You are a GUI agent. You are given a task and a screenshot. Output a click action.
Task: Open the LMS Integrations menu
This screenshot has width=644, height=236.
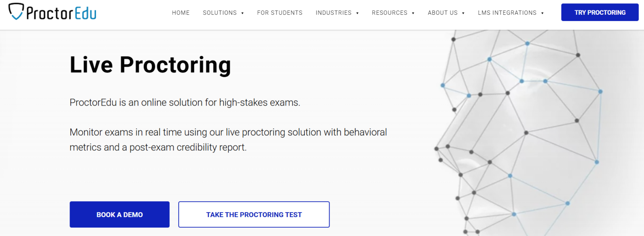pyautogui.click(x=507, y=13)
